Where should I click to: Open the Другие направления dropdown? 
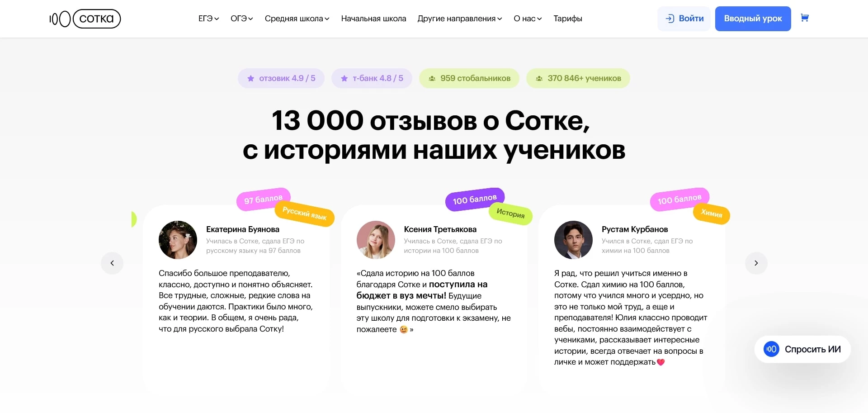coord(459,19)
